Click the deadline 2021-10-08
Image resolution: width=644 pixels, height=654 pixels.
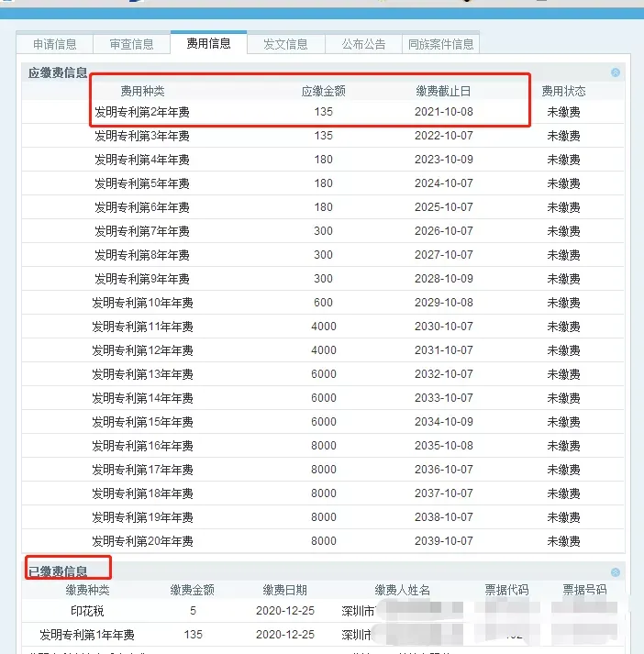(444, 112)
